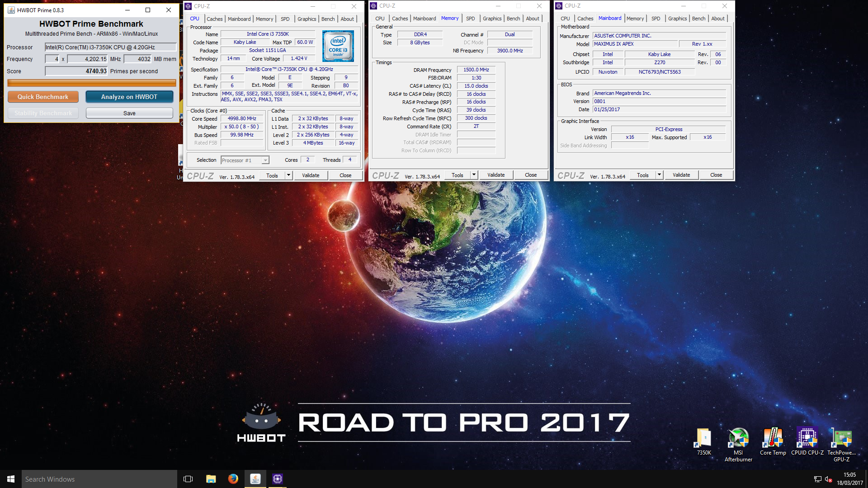
Task: Open About tab in Mainboard window
Action: (717, 19)
